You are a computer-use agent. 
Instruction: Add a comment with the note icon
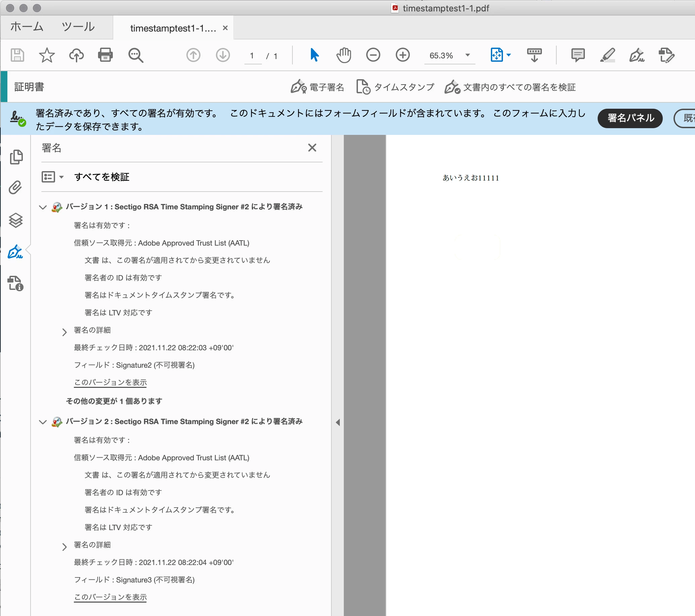(x=578, y=55)
